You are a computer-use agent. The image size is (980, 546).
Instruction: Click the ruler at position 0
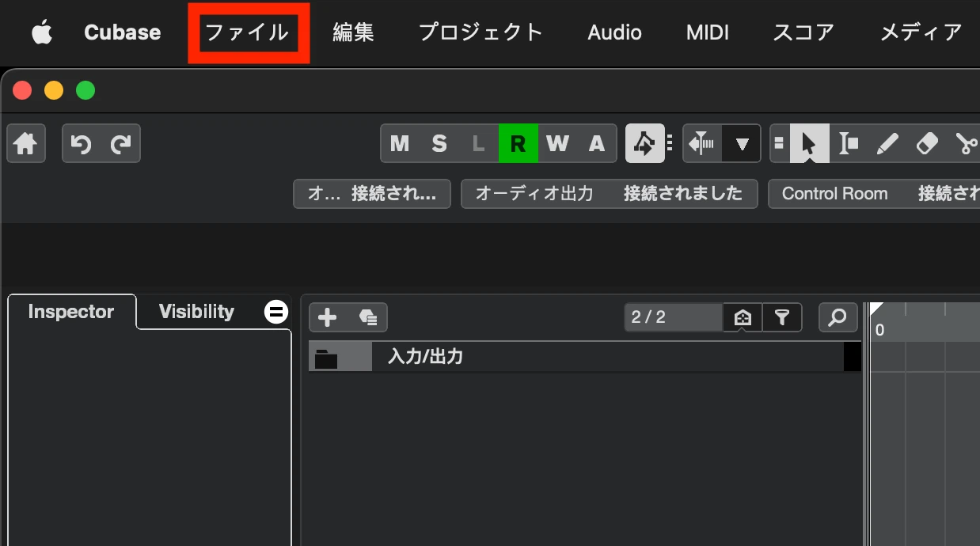tap(879, 330)
